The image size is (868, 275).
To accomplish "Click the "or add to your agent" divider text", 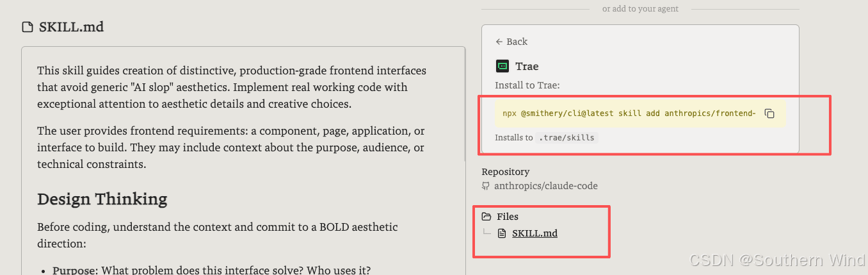I will (x=640, y=9).
